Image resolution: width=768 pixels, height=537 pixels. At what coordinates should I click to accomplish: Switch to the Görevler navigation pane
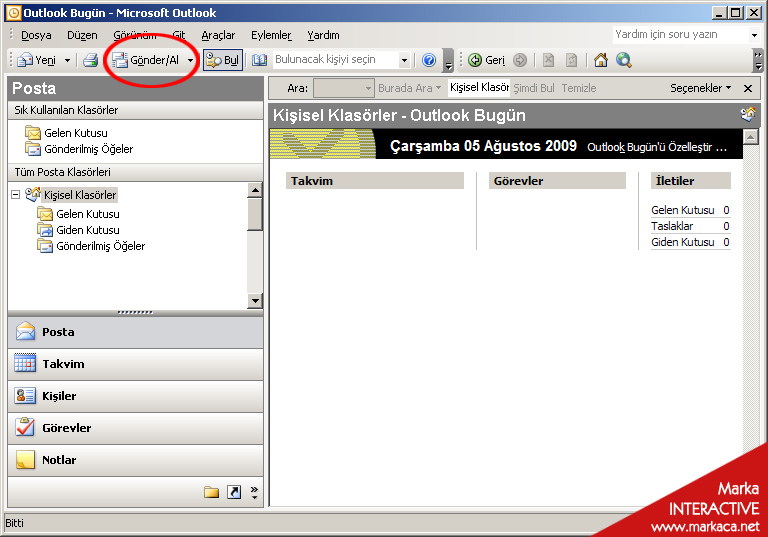click(x=136, y=428)
